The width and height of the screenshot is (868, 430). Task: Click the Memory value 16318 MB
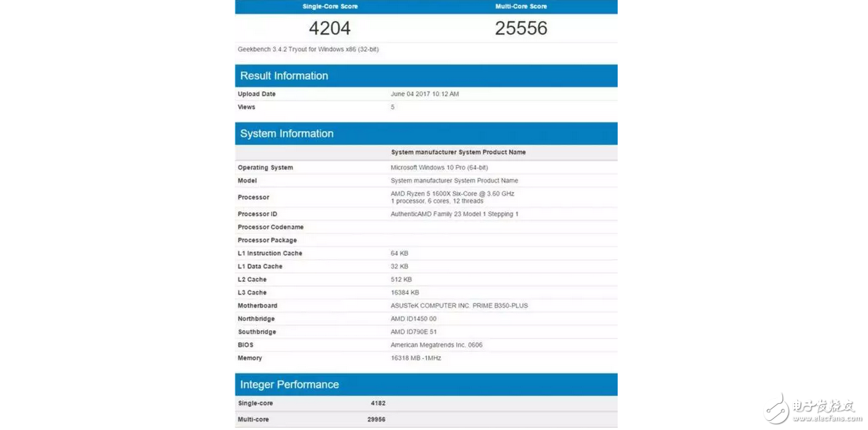tap(415, 358)
